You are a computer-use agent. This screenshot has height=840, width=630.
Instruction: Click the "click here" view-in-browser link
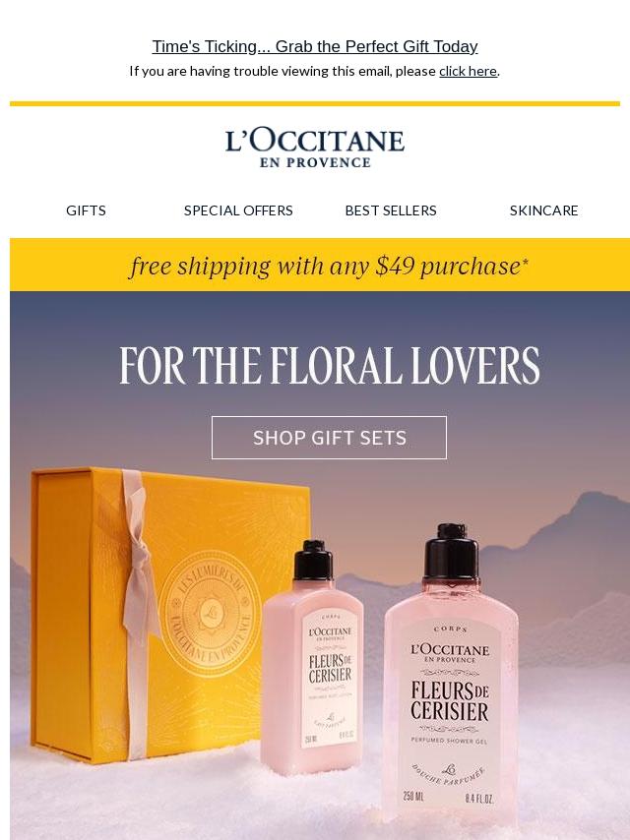pyautogui.click(x=468, y=71)
